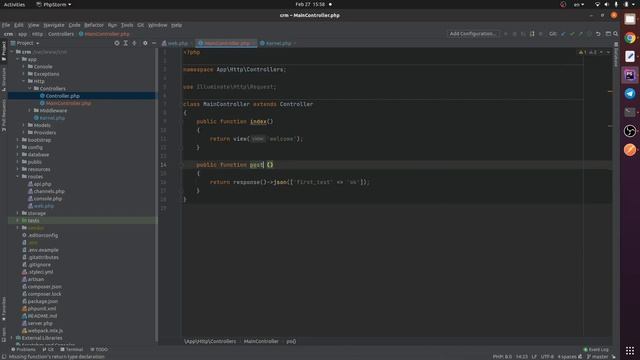Image resolution: width=640 pixels, height=360 pixels.
Task: Open the Window menu
Action: click(x=158, y=25)
